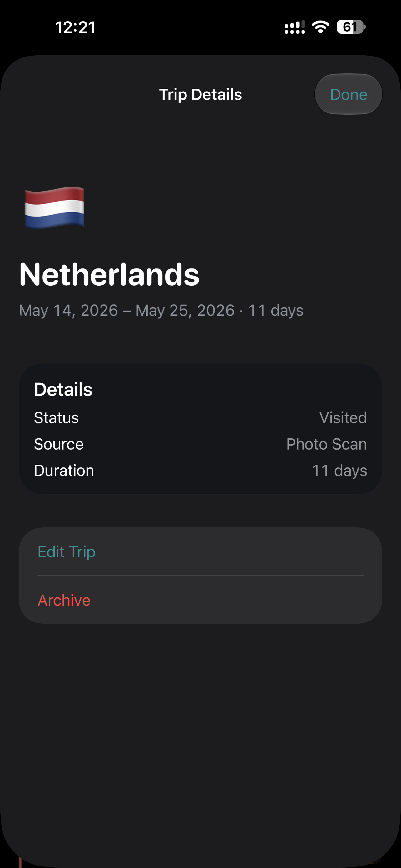Tap the Netherlands flag emoji
This screenshot has width=401, height=868.
(x=54, y=207)
